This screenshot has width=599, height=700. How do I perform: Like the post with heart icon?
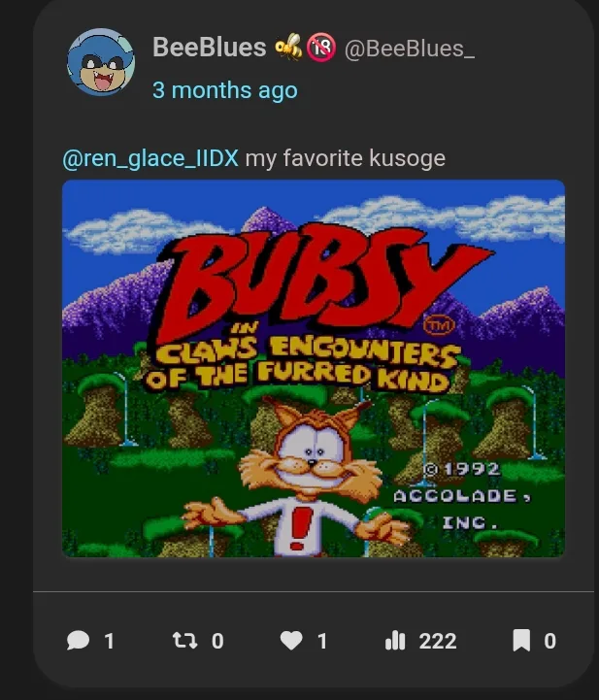(291, 641)
